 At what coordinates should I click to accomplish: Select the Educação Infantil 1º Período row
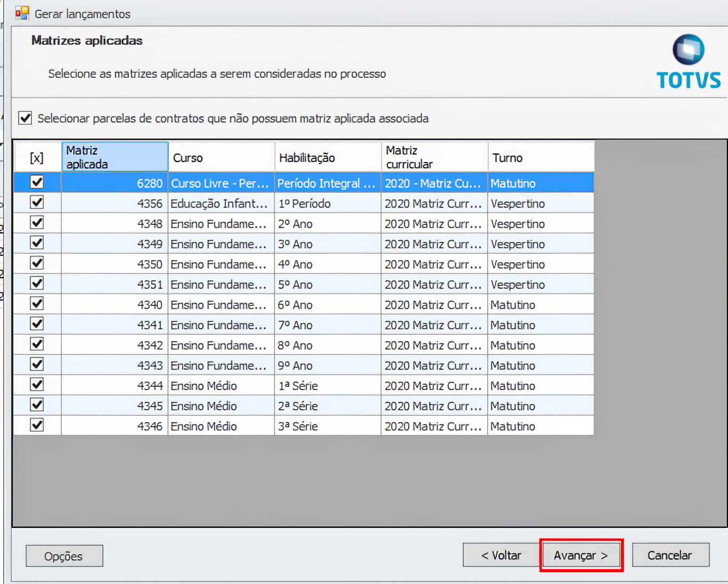tap(219, 204)
